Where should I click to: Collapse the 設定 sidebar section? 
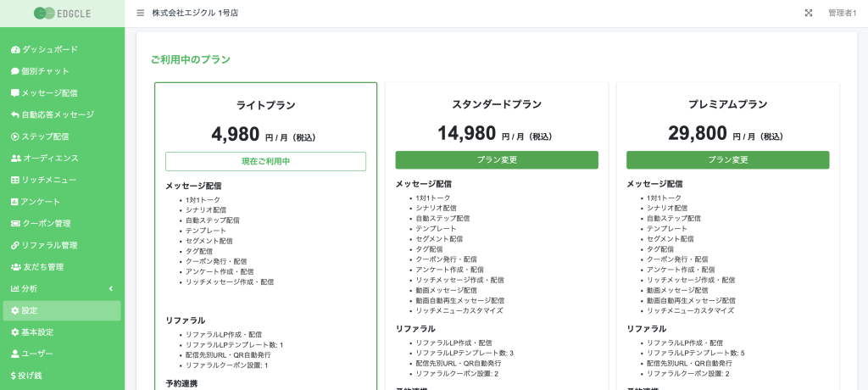[x=62, y=310]
